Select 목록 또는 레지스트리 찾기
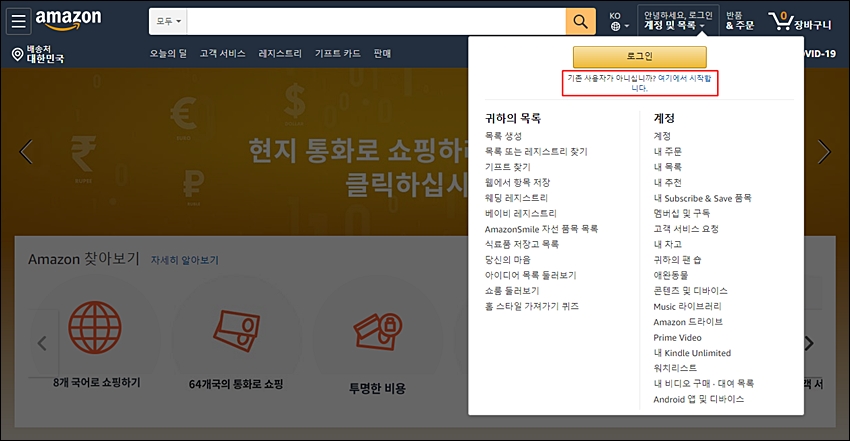 point(536,152)
